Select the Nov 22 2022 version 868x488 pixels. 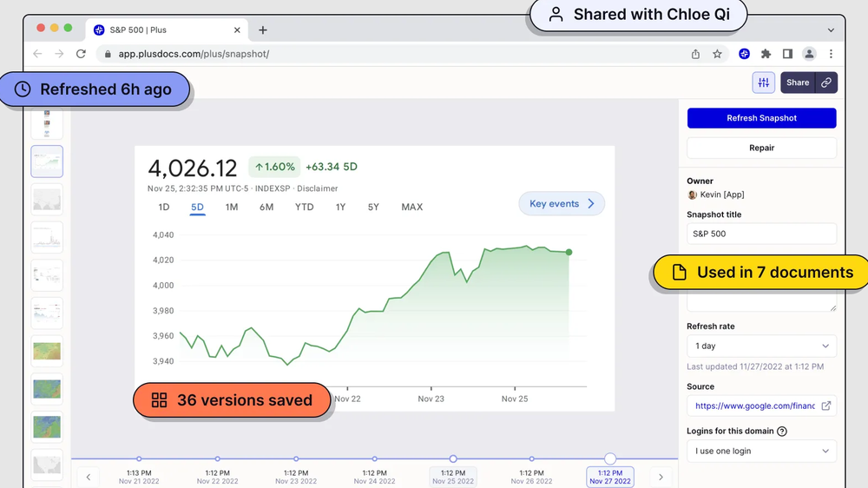[x=218, y=477]
